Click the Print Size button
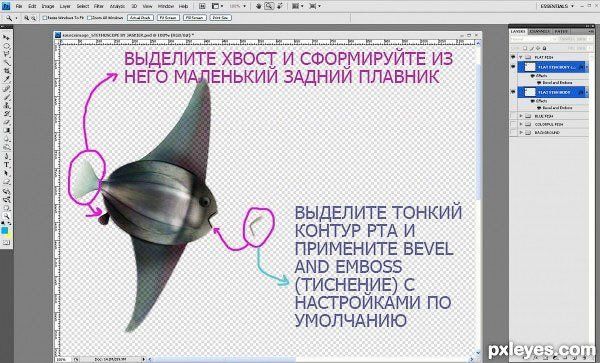 click(221, 18)
